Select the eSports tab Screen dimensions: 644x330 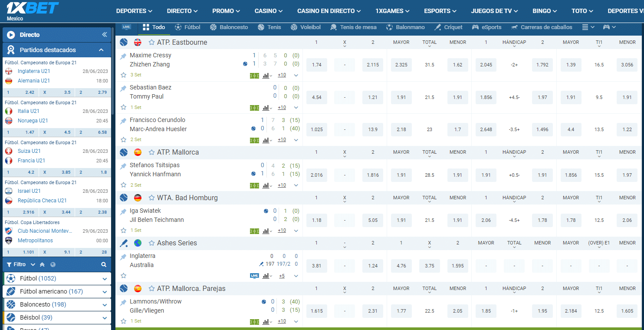click(x=487, y=27)
